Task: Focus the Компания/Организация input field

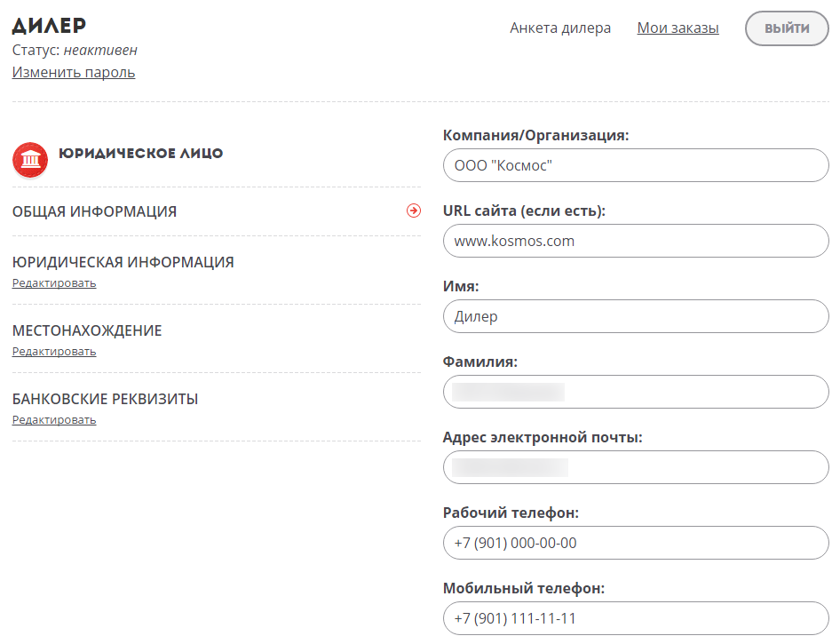Action: 636,165
